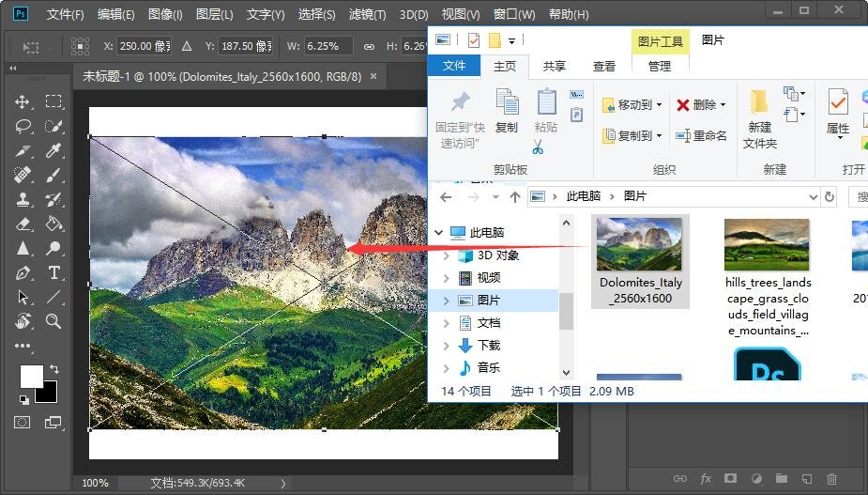Select the Dodge tool
868x495 pixels.
(x=53, y=248)
